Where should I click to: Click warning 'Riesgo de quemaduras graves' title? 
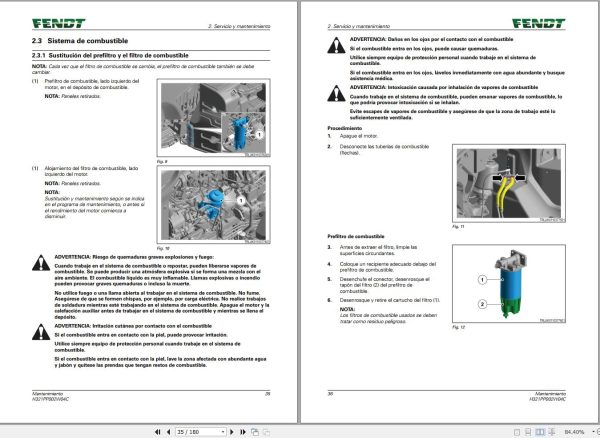[x=134, y=257]
